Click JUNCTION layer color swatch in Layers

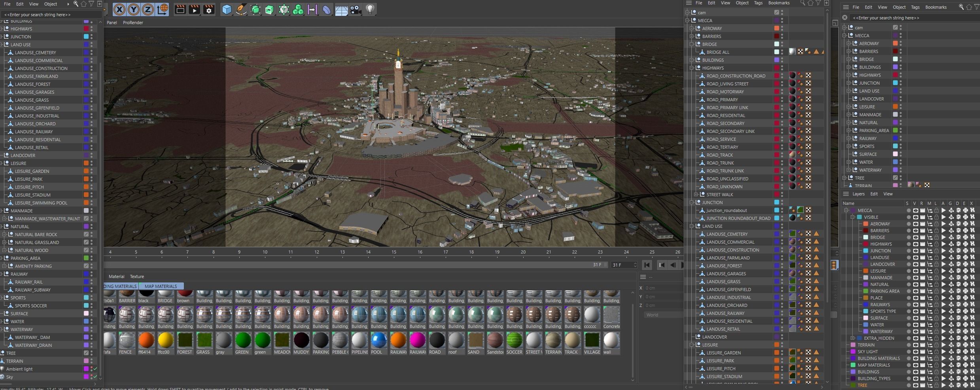point(866,251)
